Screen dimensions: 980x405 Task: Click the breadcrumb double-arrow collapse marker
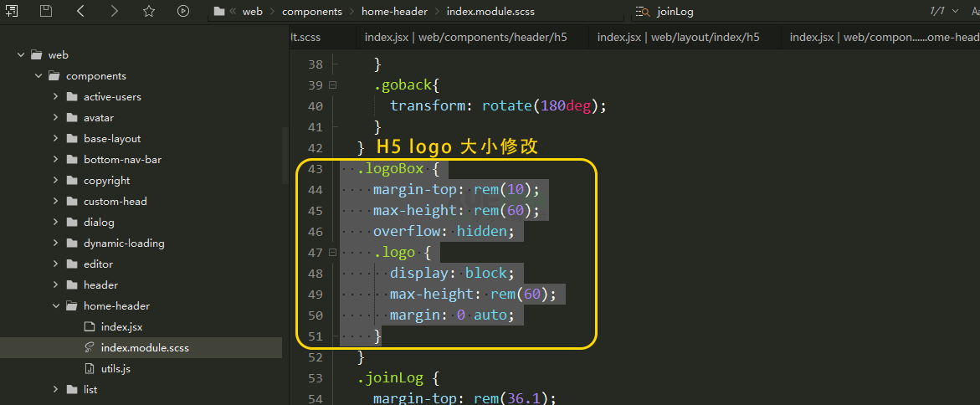click(x=232, y=11)
